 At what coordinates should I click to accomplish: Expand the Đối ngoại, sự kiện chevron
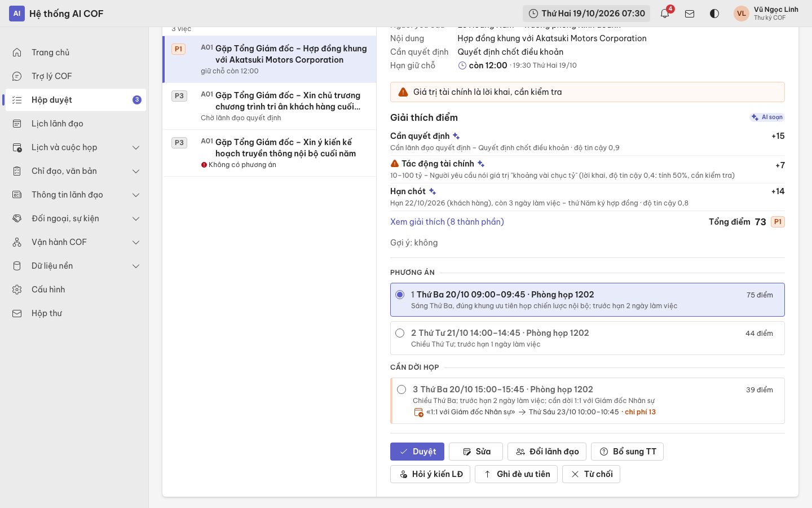136,218
